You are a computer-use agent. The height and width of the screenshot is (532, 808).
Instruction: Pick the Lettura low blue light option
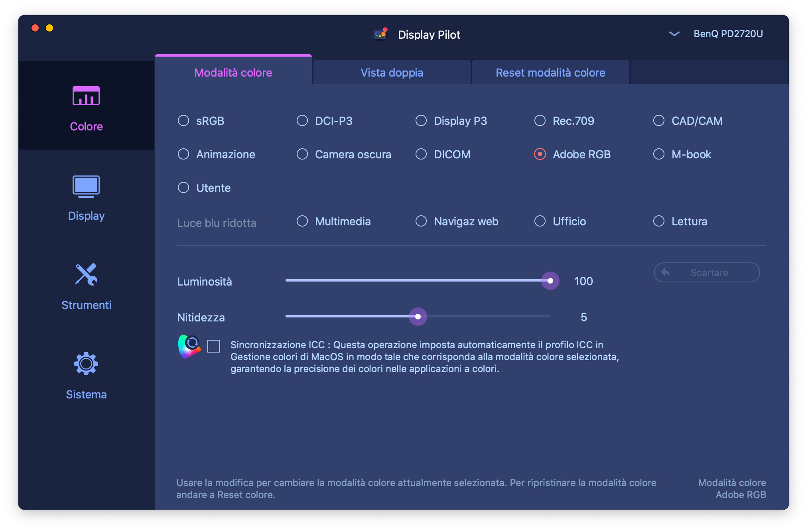659,221
